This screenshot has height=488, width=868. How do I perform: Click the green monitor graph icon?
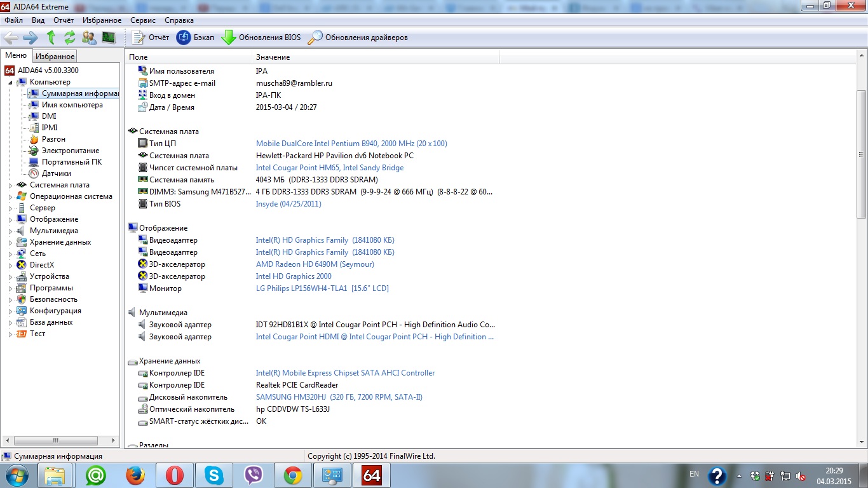click(x=109, y=37)
